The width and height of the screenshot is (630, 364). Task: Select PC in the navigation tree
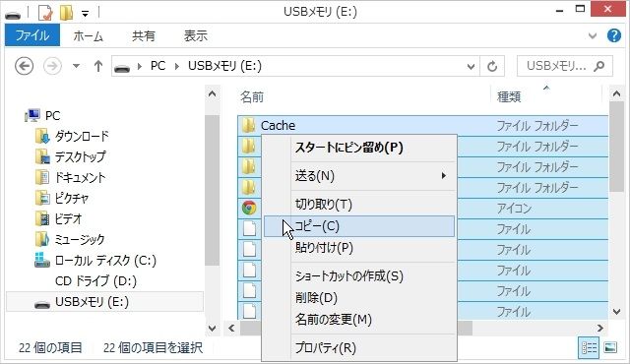click(x=52, y=116)
